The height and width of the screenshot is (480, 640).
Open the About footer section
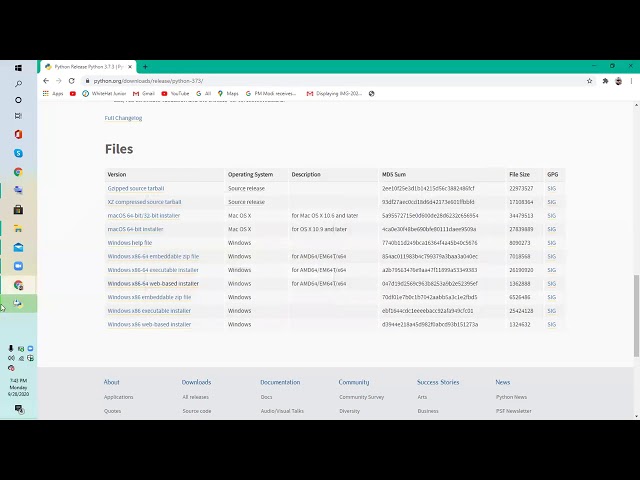(111, 382)
